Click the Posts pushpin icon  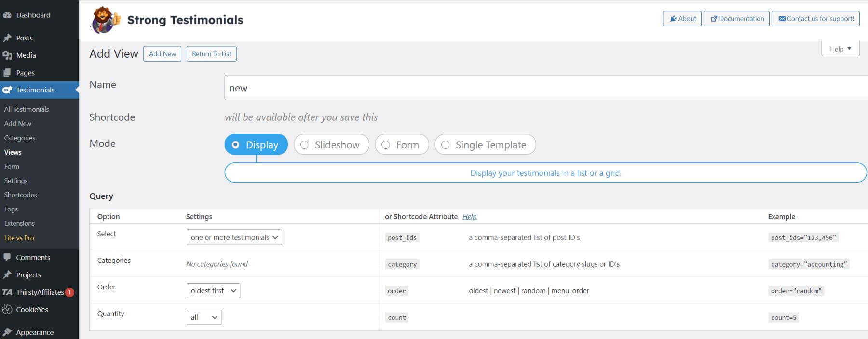(x=7, y=38)
